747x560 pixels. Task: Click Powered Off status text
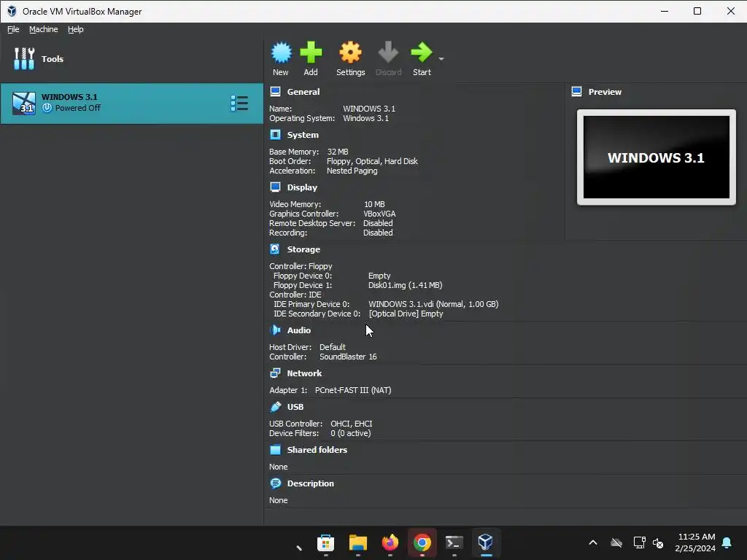(x=77, y=108)
